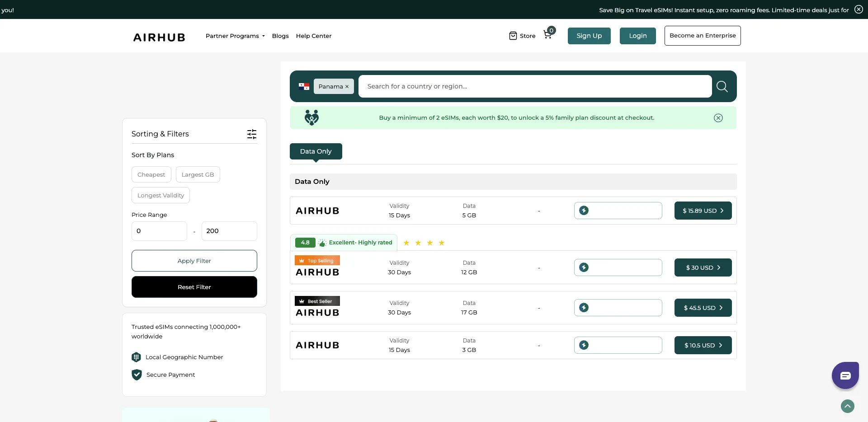The image size is (868, 422).
Task: Click Excellent- Highly rated text
Action: (x=361, y=243)
